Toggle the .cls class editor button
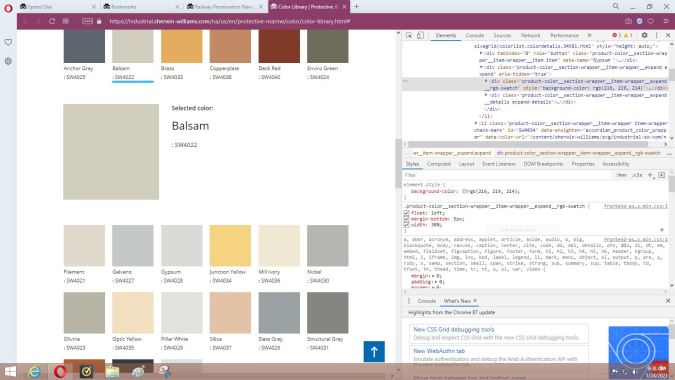 tap(637, 175)
